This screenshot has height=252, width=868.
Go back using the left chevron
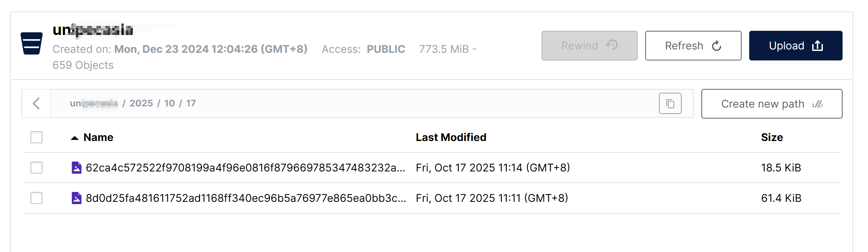[36, 103]
